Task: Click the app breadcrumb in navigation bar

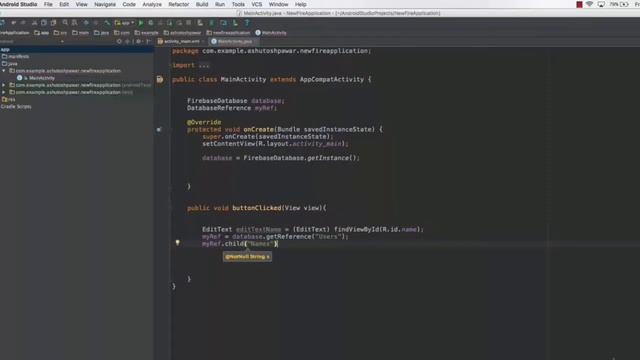Action: pos(42,33)
